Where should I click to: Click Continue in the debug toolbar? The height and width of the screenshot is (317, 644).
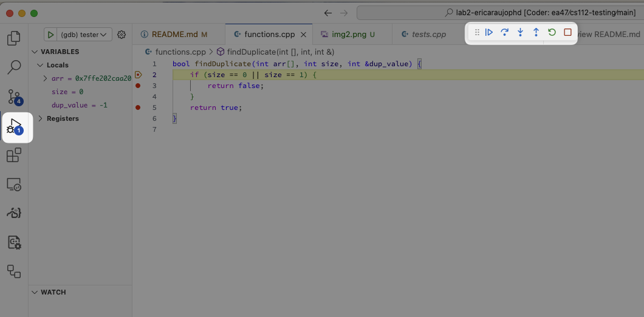[489, 33]
